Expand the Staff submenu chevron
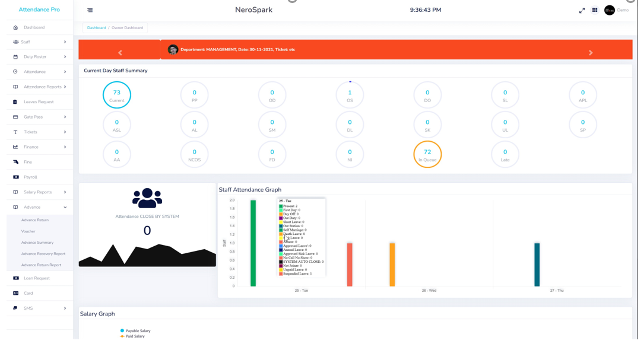Screen dimensions: 644x350 [x=65, y=42]
